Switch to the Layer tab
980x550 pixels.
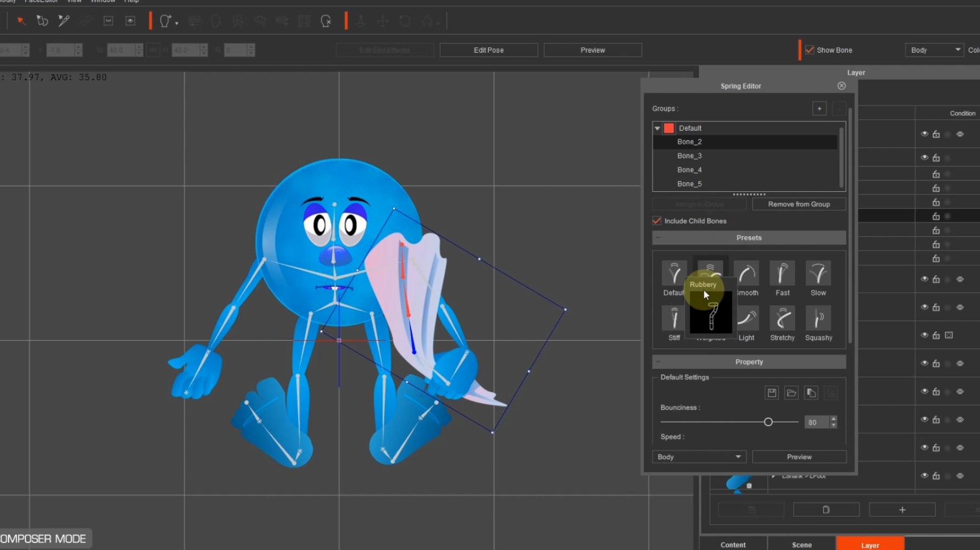point(870,544)
